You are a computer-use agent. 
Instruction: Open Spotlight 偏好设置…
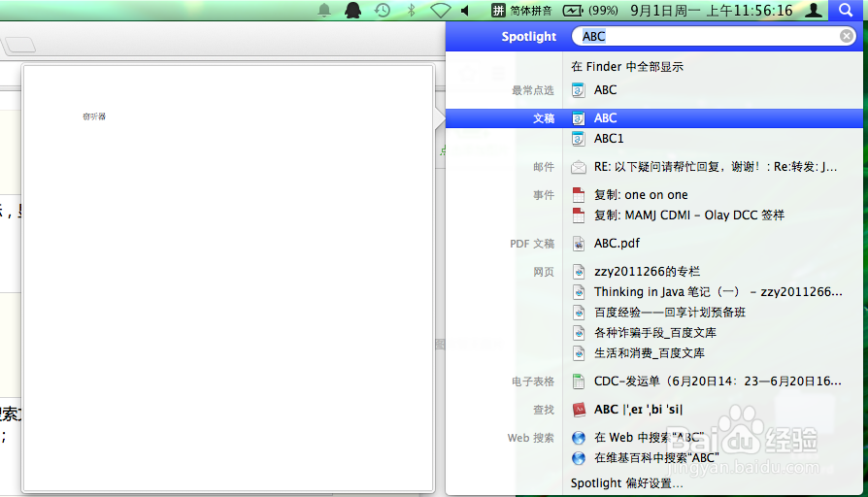626,483
